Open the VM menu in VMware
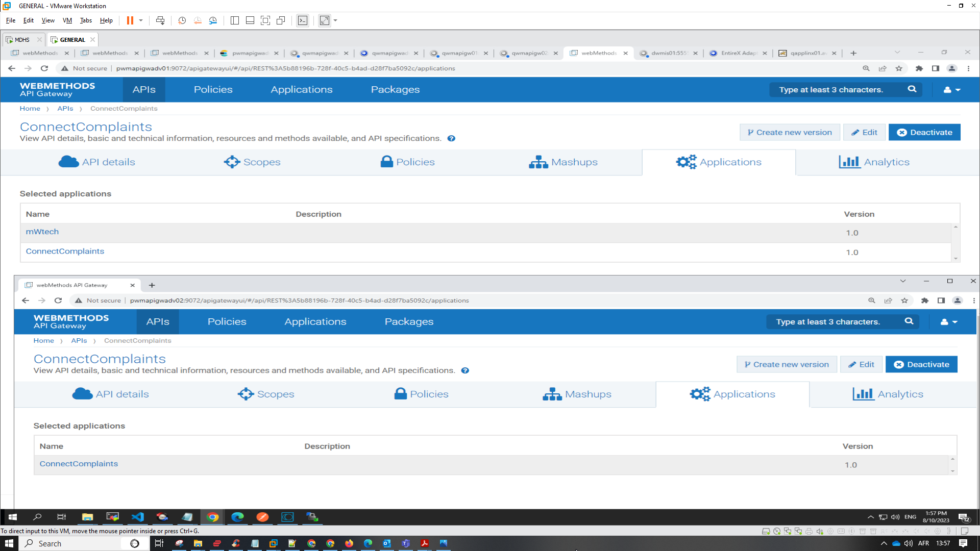The height and width of the screenshot is (551, 980). pos(67,20)
